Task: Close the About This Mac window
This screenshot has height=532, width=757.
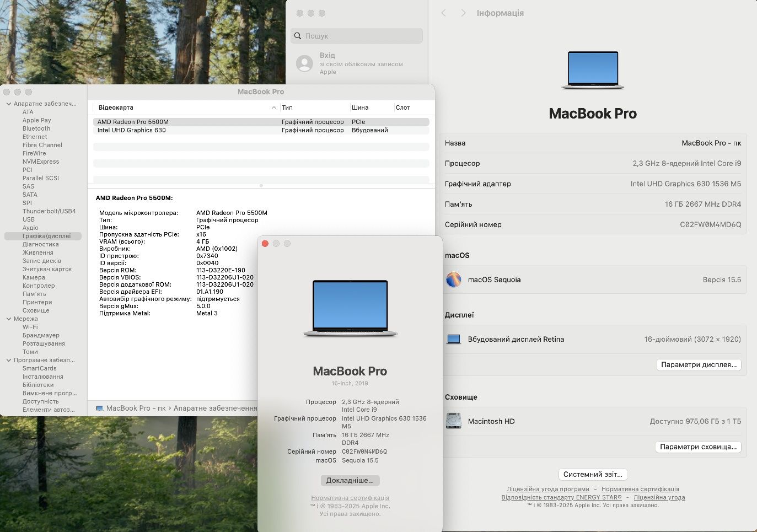Action: tap(265, 244)
